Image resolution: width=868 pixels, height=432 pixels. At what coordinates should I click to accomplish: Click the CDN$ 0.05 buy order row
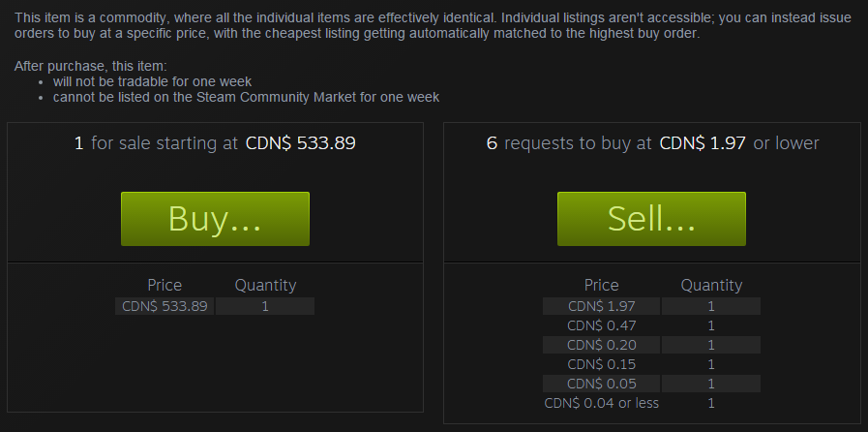[651, 384]
